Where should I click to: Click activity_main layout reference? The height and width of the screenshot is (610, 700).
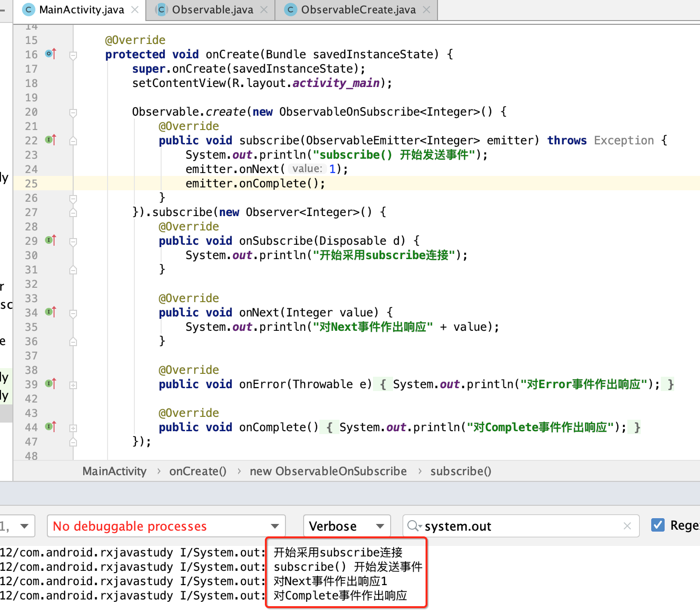tap(336, 83)
